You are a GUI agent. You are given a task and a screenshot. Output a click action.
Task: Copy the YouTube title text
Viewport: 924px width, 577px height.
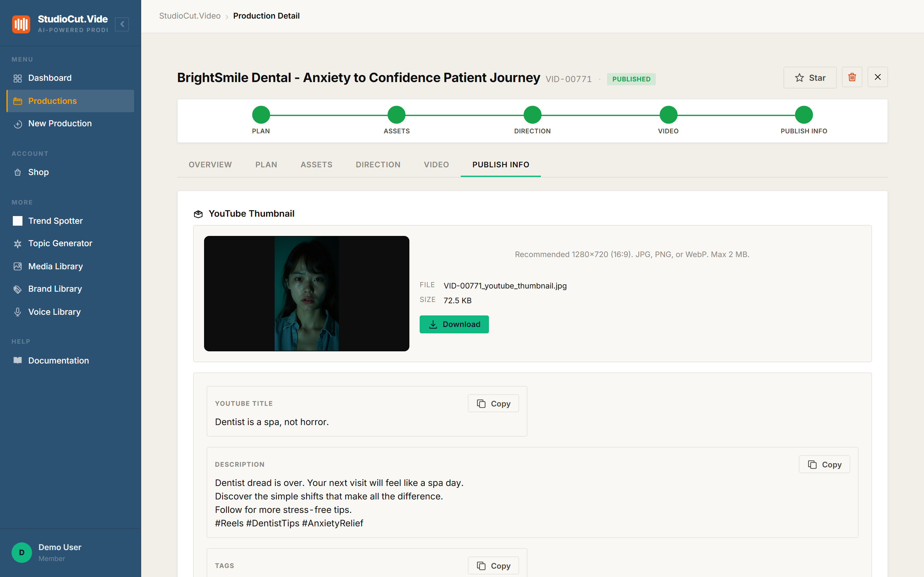(493, 403)
